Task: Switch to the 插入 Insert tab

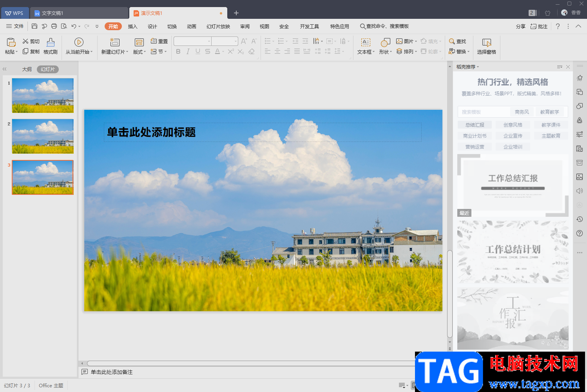Action: click(x=133, y=26)
